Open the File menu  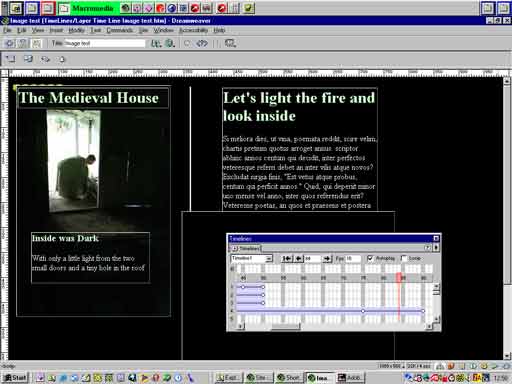[x=7, y=30]
